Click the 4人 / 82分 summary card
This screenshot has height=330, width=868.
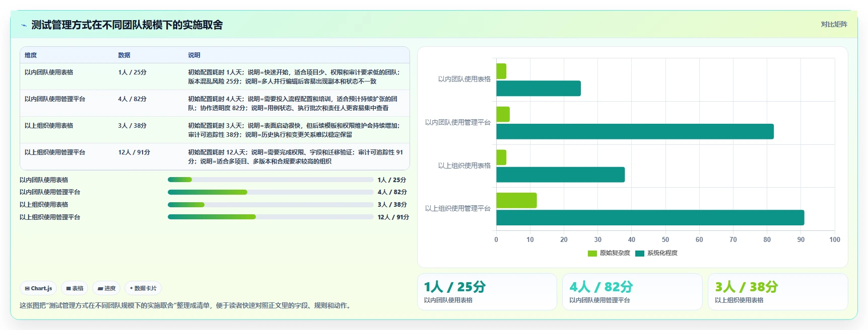632,292
